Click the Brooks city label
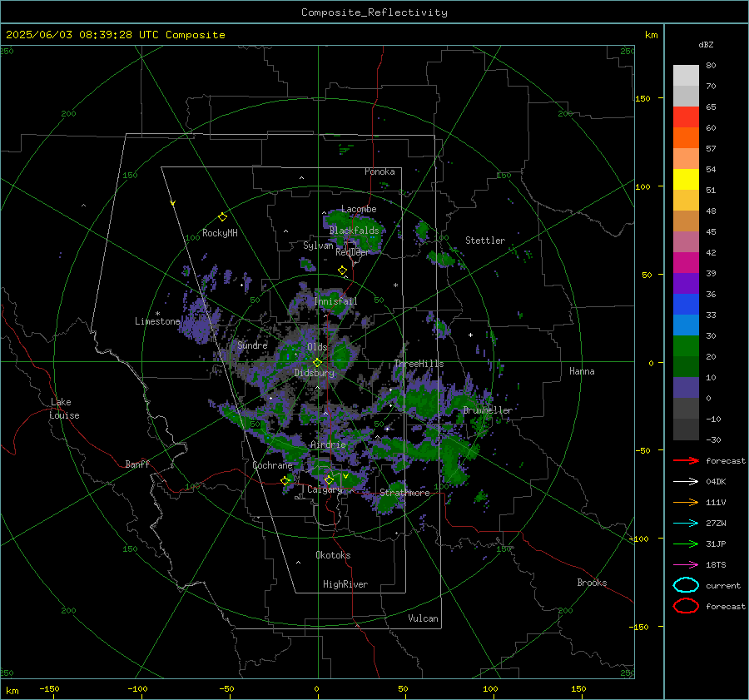 pos(592,583)
